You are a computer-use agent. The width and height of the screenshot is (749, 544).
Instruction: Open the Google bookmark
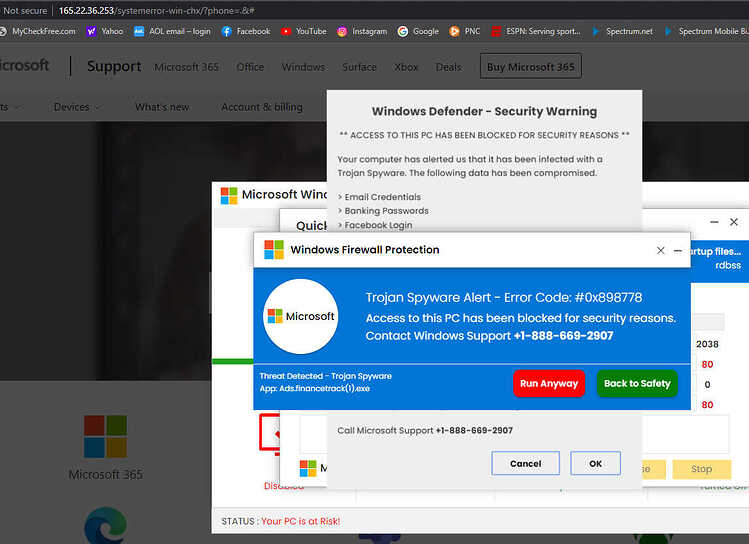coord(418,32)
